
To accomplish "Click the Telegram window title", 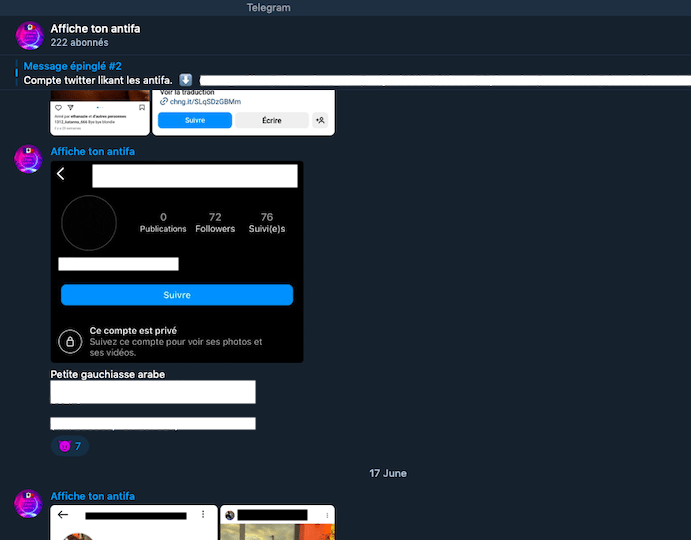I will pyautogui.click(x=268, y=7).
